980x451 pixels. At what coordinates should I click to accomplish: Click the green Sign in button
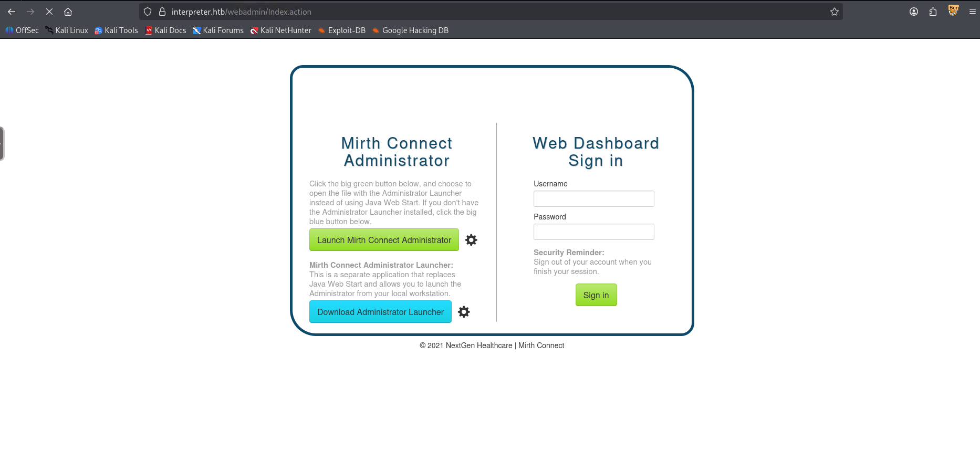click(596, 295)
